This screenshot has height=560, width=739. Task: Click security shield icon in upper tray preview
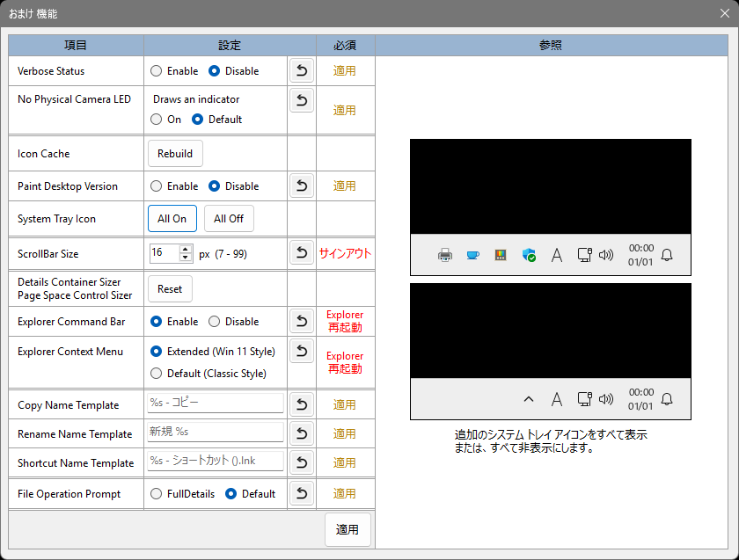click(x=529, y=255)
